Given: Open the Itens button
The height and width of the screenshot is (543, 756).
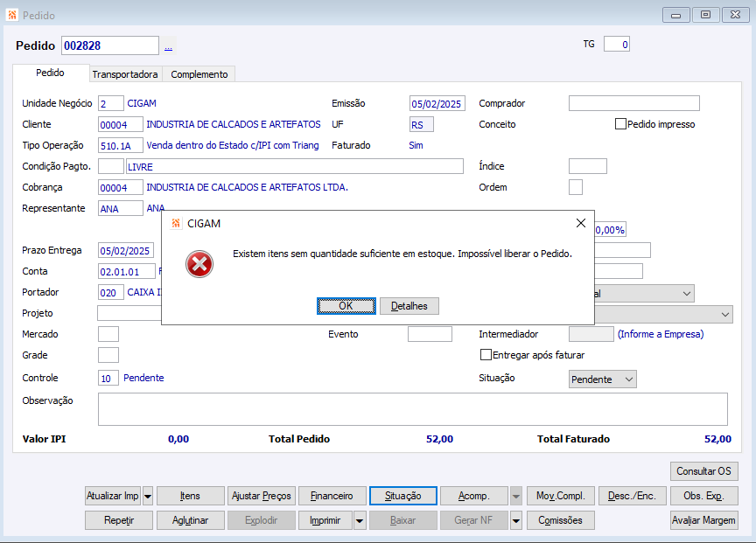Looking at the screenshot, I should click(x=190, y=496).
